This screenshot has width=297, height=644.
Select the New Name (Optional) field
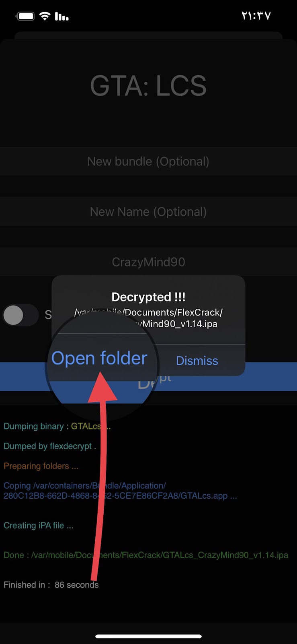[148, 212]
